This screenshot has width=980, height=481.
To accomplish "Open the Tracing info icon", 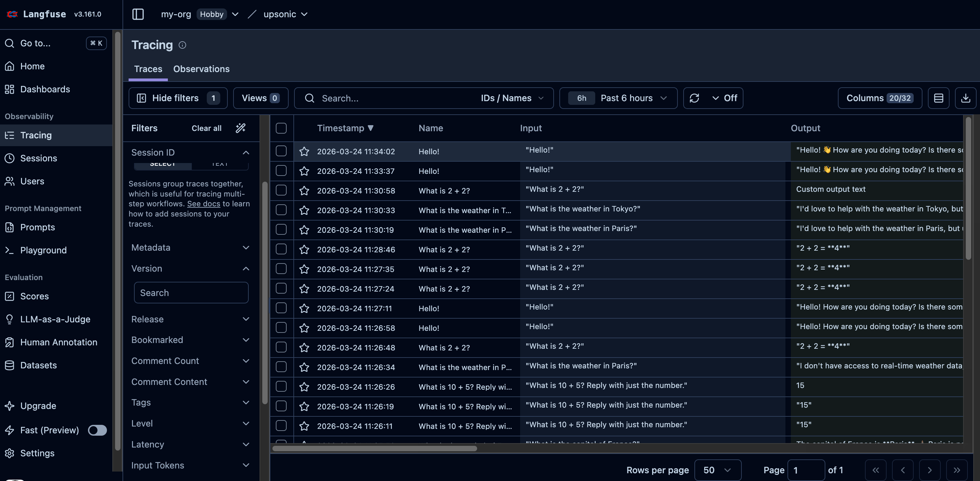I will (x=182, y=45).
